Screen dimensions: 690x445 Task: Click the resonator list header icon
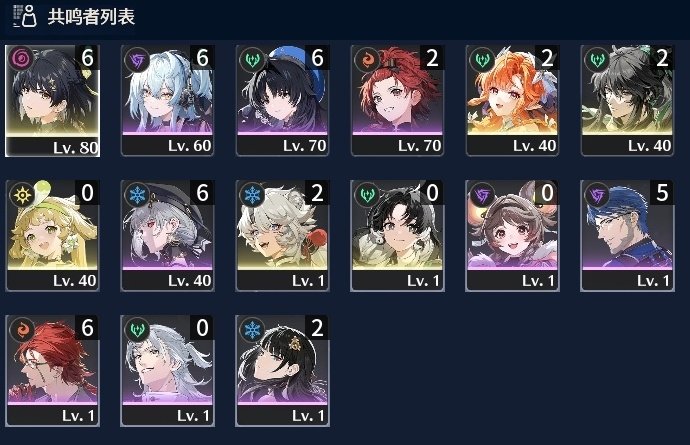click(25, 16)
